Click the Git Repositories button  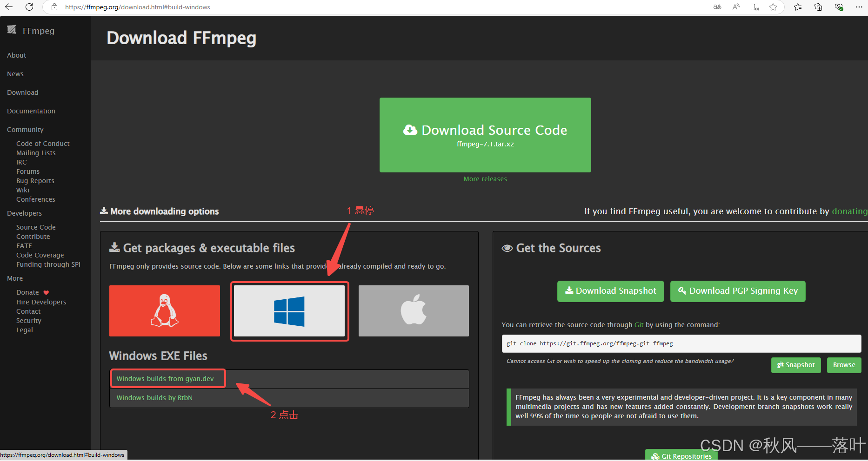(x=681, y=455)
